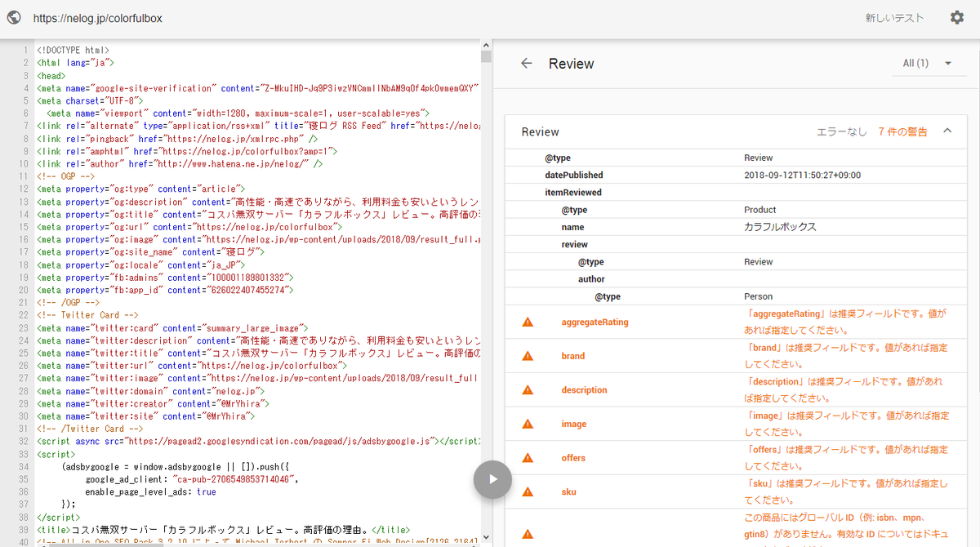
Task: Go back using the arrow next to Review
Action: [x=527, y=63]
